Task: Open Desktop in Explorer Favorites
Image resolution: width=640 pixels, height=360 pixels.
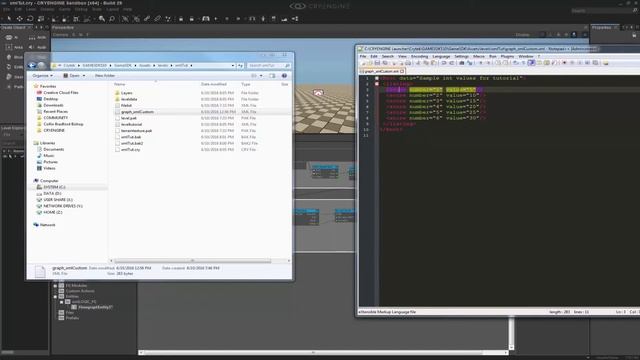Action: (x=51, y=99)
